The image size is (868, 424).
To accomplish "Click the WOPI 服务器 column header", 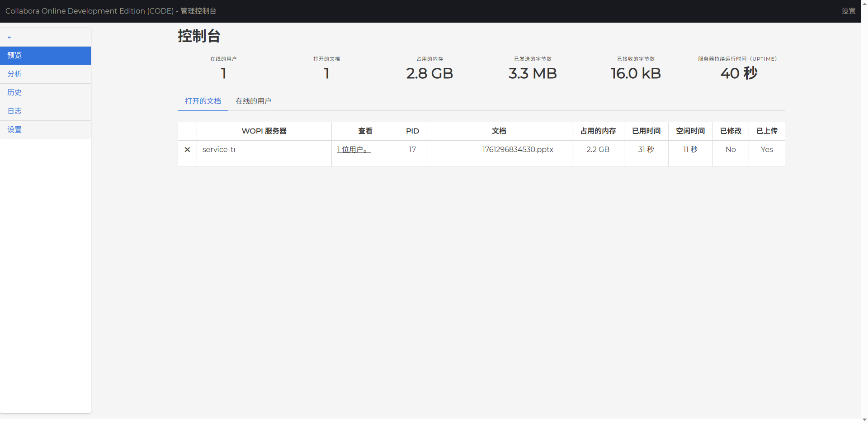I will click(x=264, y=131).
